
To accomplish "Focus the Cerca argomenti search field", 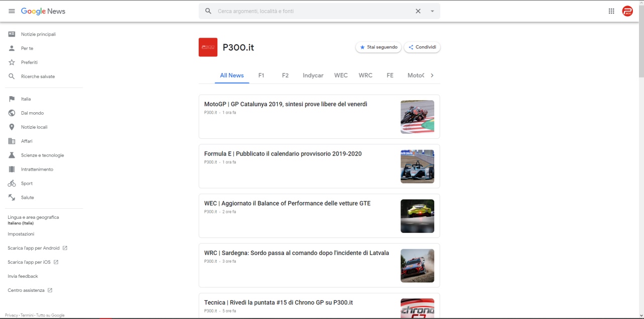I will 312,11.
